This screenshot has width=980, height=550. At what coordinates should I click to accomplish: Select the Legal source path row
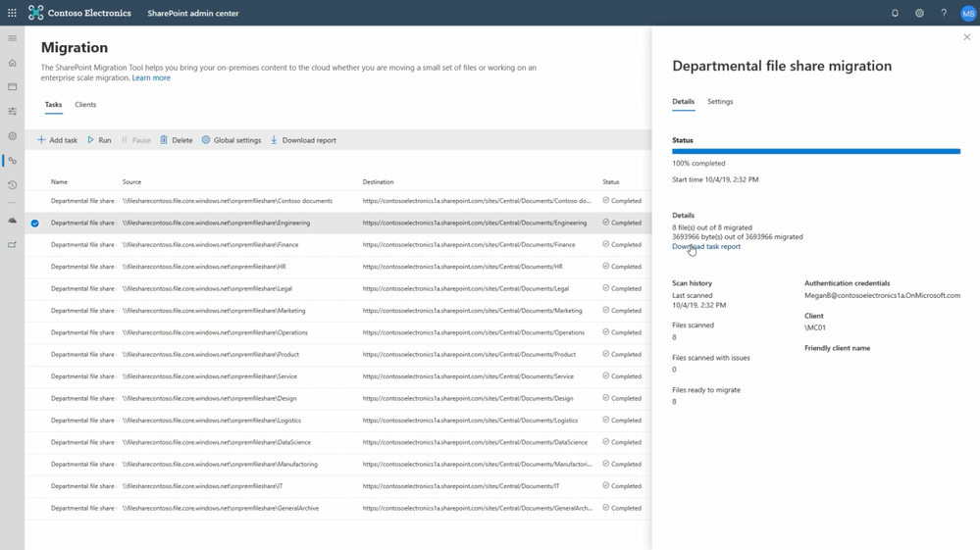[x=208, y=288]
